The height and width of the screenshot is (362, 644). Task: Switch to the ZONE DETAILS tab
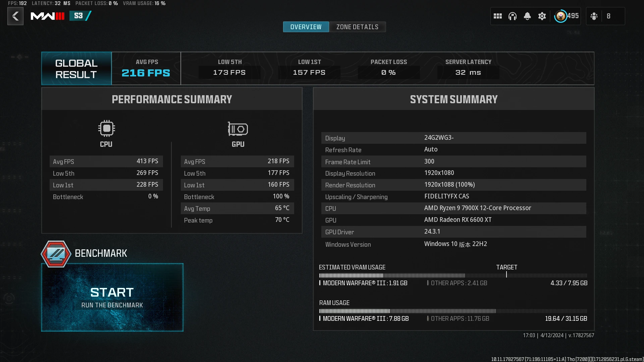[x=357, y=26]
